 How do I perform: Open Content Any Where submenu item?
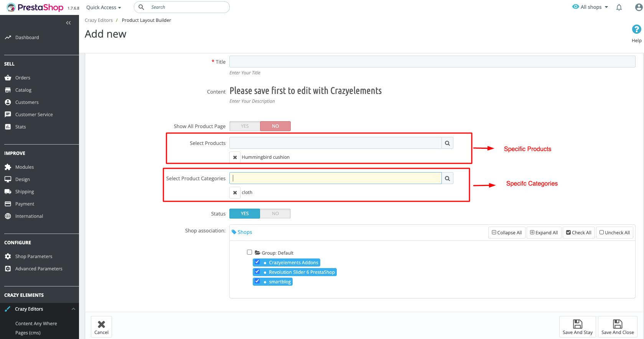click(36, 324)
